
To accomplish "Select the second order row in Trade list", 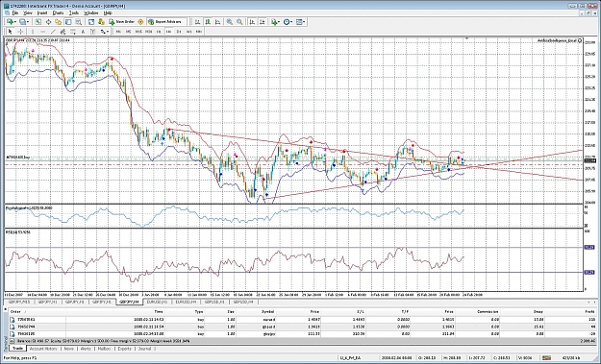I will pyautogui.click(x=303, y=327).
